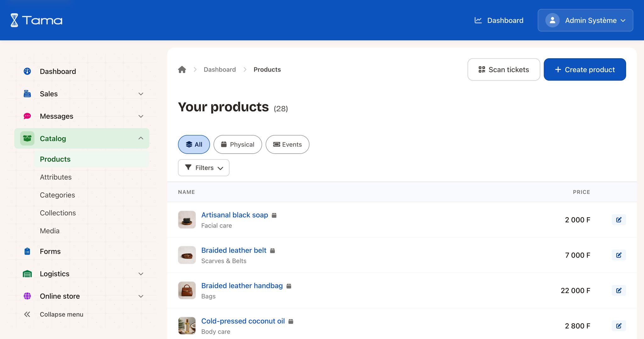Select Products in the Catalog submenu

click(x=92, y=159)
